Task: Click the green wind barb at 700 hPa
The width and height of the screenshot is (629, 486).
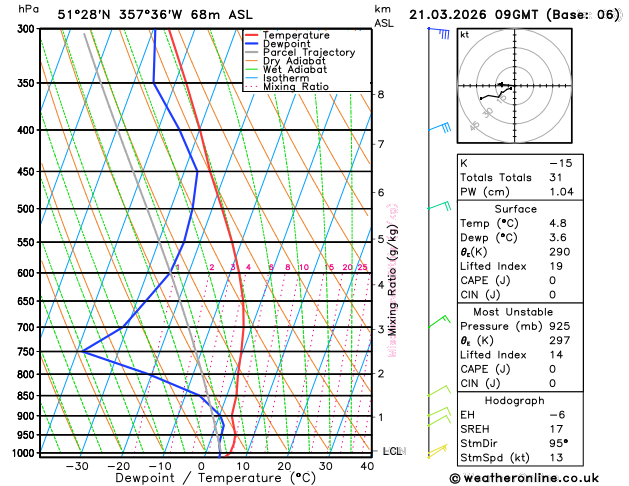Action: coord(439,322)
